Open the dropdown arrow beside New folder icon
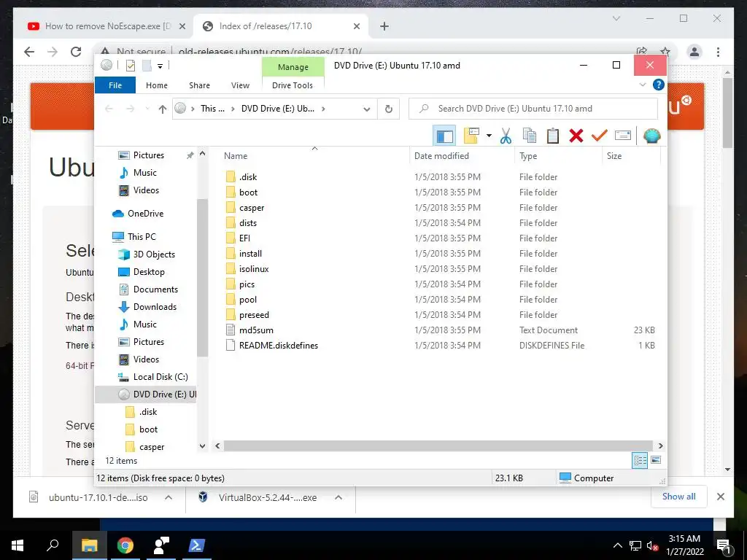The height and width of the screenshot is (560, 747). pyautogui.click(x=489, y=136)
